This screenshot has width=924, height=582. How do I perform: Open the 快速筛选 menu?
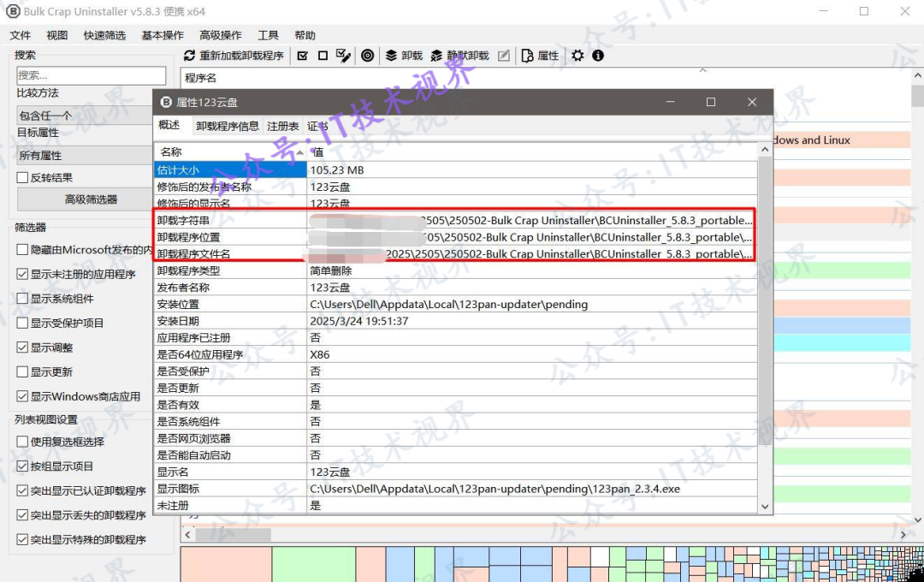[x=104, y=35]
